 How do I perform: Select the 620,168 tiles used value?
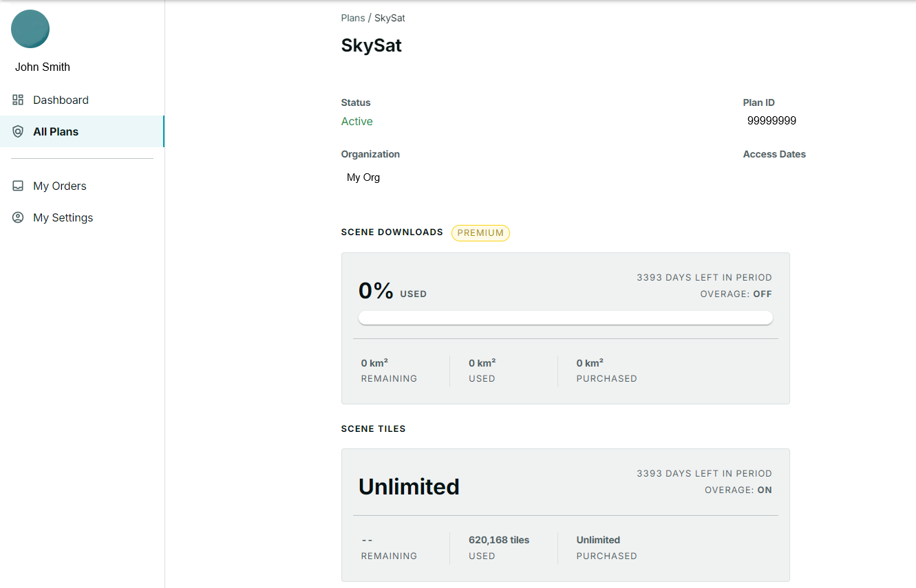499,540
